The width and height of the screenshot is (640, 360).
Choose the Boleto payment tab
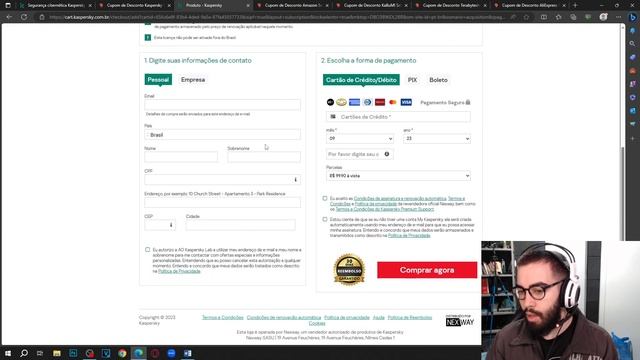coord(438,80)
